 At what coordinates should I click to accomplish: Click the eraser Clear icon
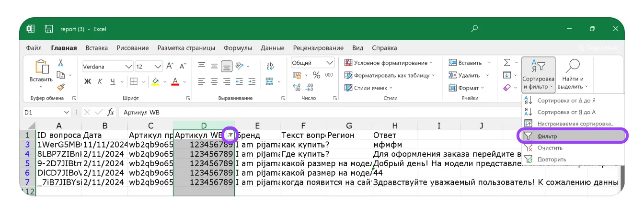(507, 88)
